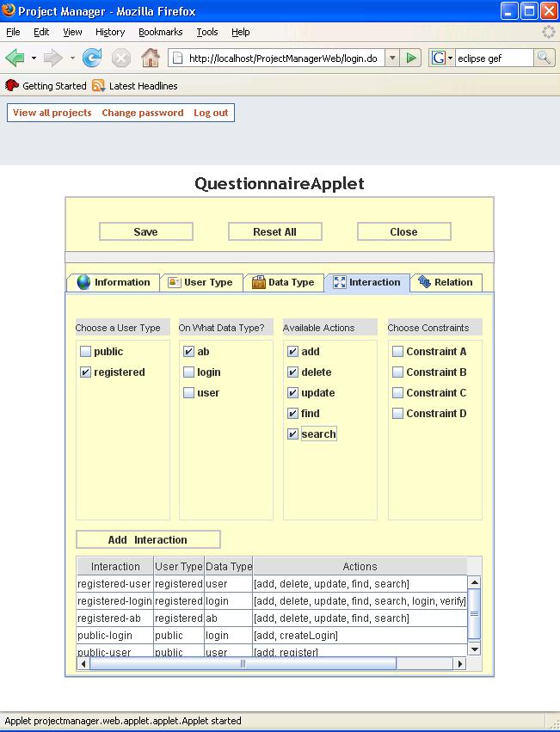Uncheck the ab data type
Viewport: 560px width, 732px height.
(188, 351)
